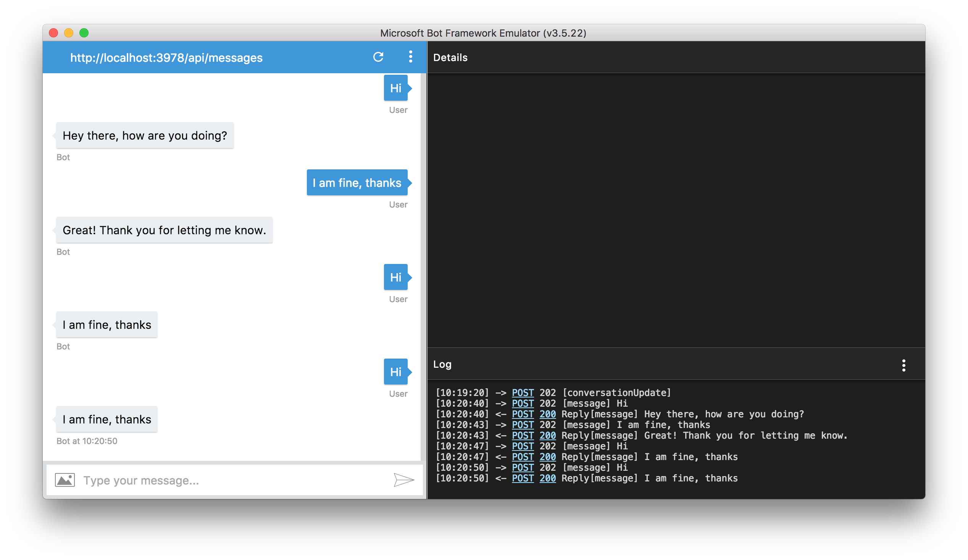Click the 'Great! Thank you for letting me know.' bubble
Screen dimensions: 968x560
click(x=164, y=230)
